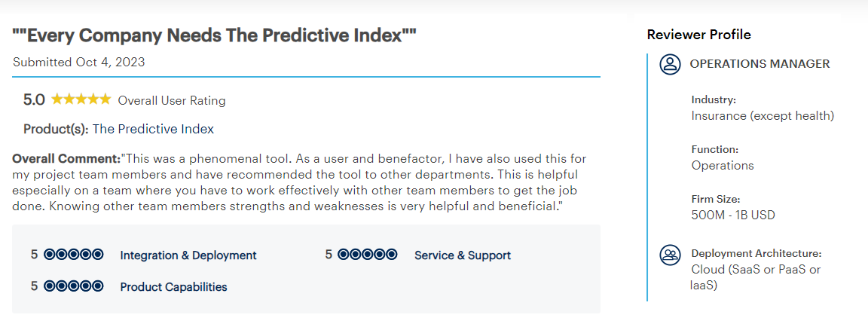Screen dimensions: 868x324
Task: Click the Deployment Architecture group icon
Action: 670,255
